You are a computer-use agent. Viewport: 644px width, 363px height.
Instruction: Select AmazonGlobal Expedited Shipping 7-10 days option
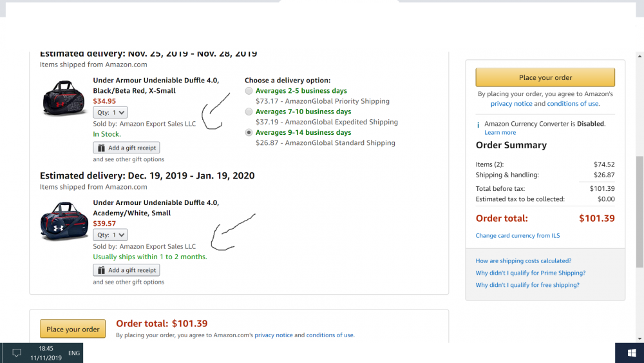tap(249, 112)
